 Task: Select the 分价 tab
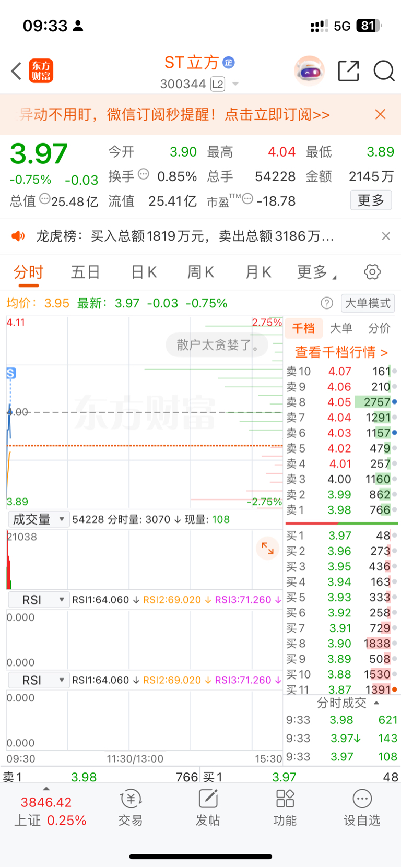click(379, 328)
